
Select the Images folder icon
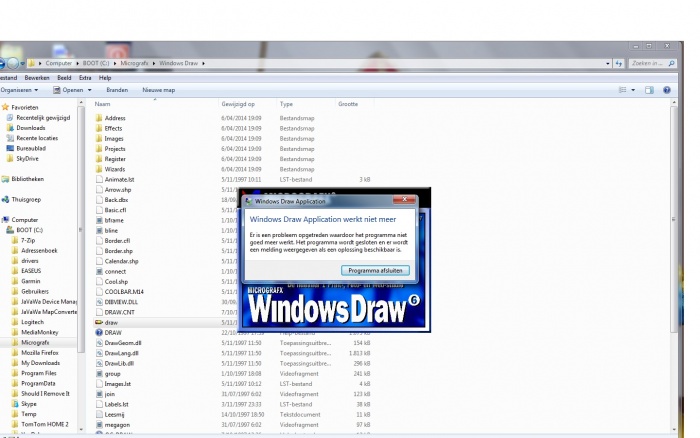(x=99, y=139)
